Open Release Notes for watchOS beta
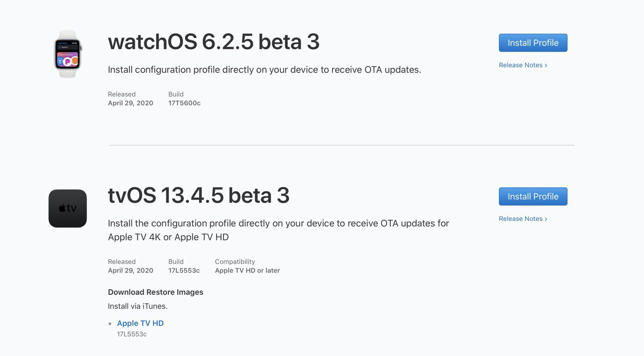 click(x=523, y=65)
